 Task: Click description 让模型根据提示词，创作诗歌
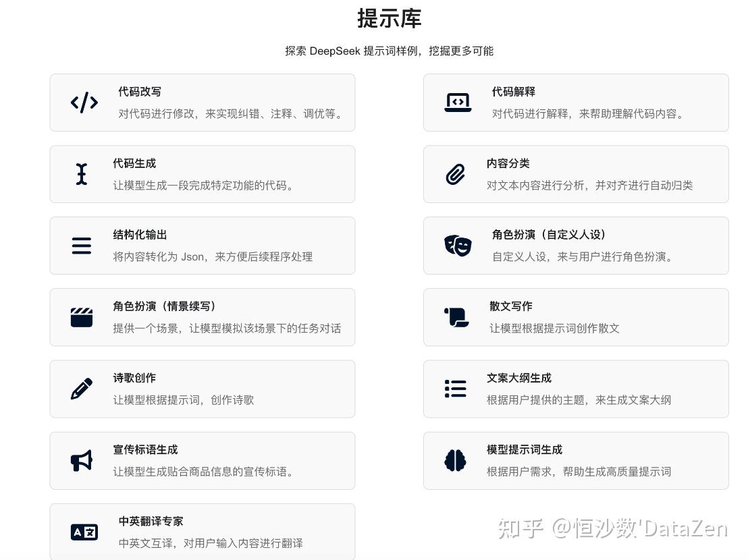(x=184, y=400)
